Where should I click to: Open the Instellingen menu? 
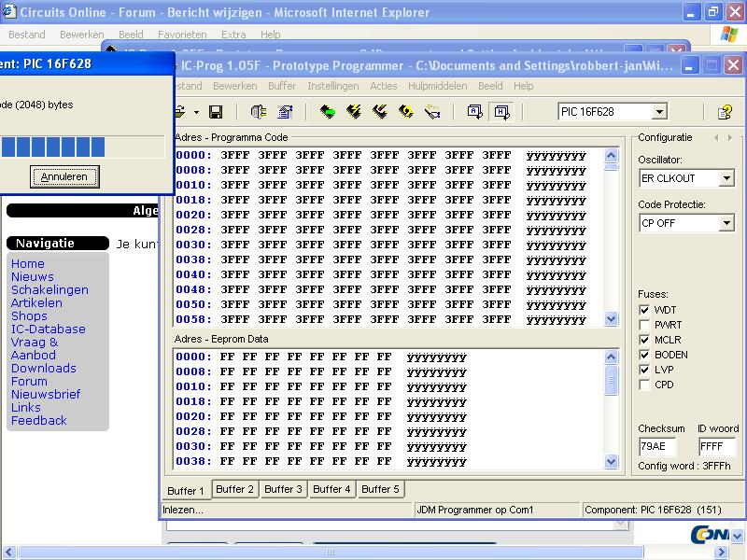(x=332, y=86)
